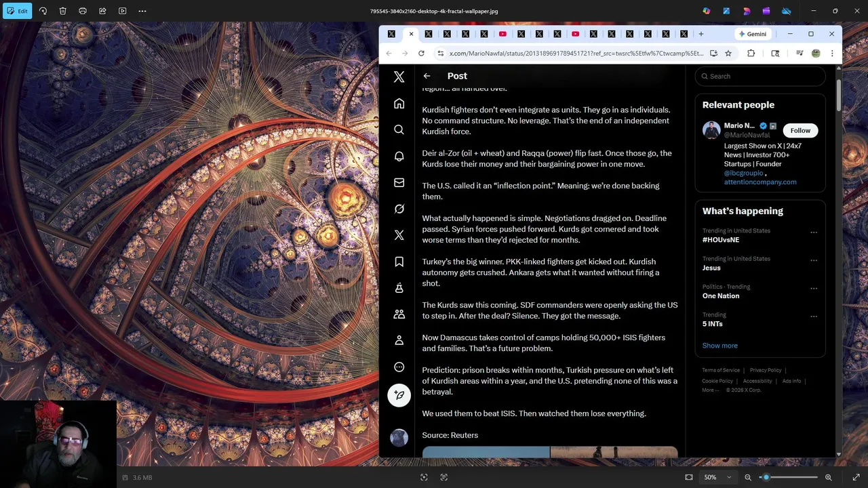Open the Accessibility footer link
Viewport: 868px width, 488px height.
click(x=757, y=381)
